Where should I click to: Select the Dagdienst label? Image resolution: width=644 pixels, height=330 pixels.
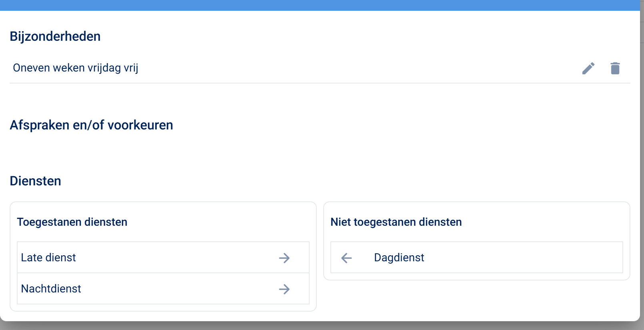(399, 258)
